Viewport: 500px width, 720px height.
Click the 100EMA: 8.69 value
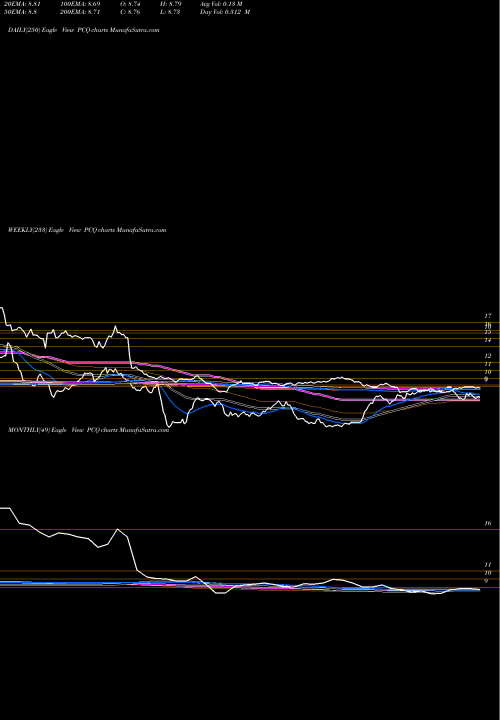tap(80, 4)
